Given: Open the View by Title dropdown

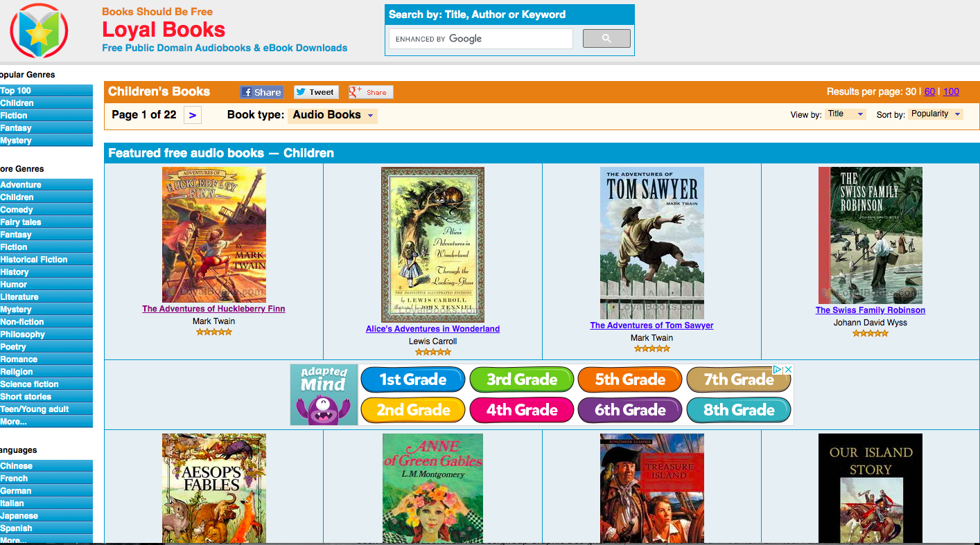Looking at the screenshot, I should pos(845,114).
